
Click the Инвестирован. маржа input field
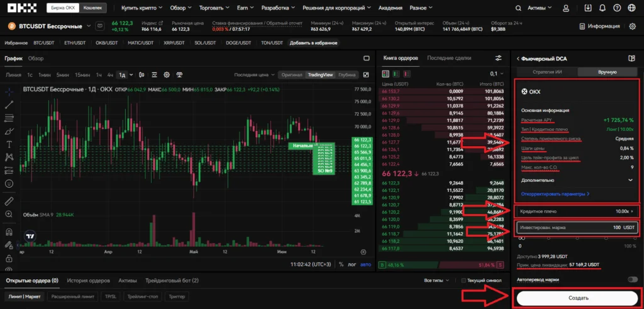[577, 227]
